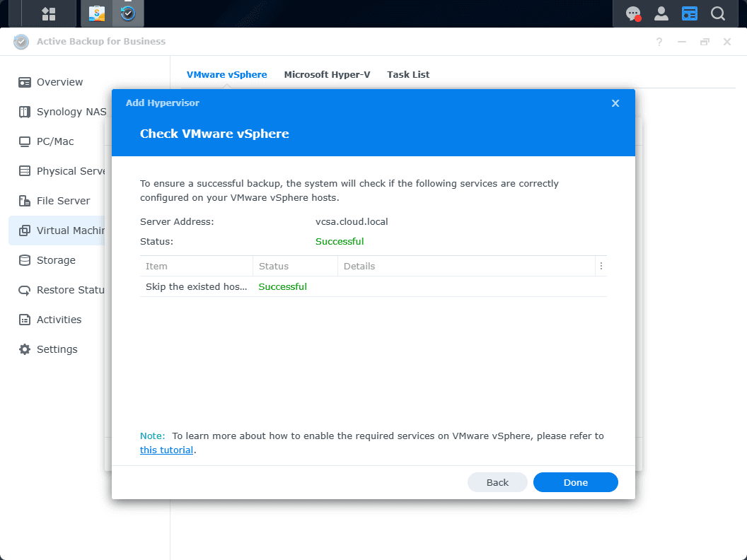Open the notifications chat bubble icon

coord(633,14)
